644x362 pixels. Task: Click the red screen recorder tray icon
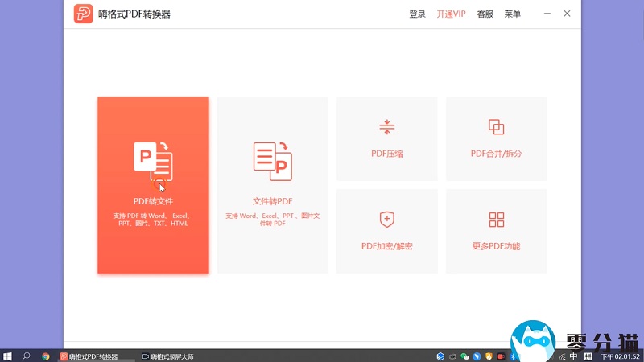501,356
